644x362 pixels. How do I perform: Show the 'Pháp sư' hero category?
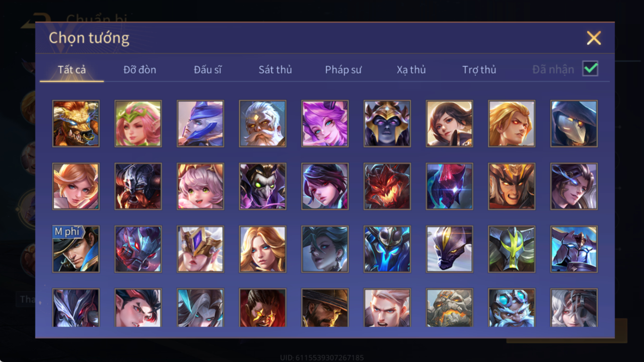click(x=343, y=70)
